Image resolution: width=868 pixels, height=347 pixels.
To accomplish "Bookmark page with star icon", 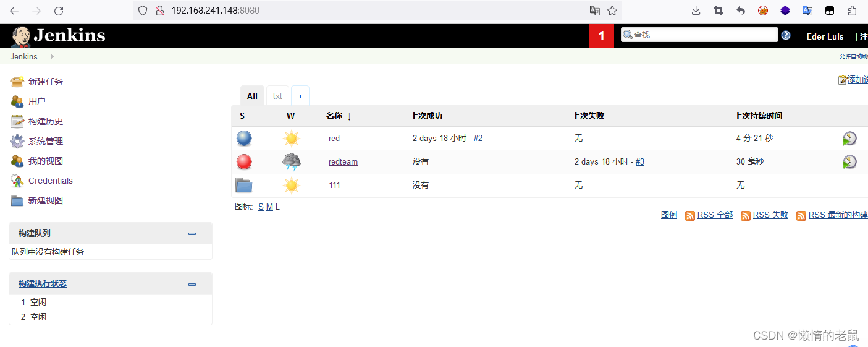I will point(612,11).
